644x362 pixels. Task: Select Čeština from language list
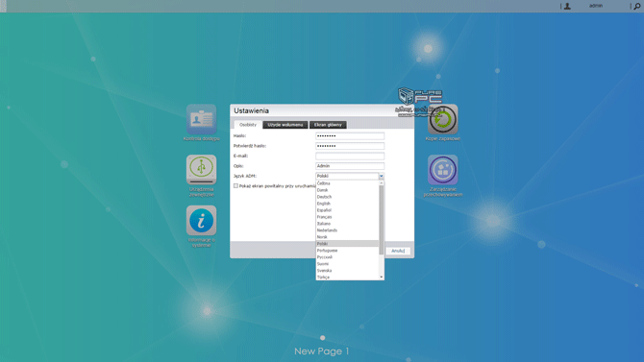coord(347,183)
